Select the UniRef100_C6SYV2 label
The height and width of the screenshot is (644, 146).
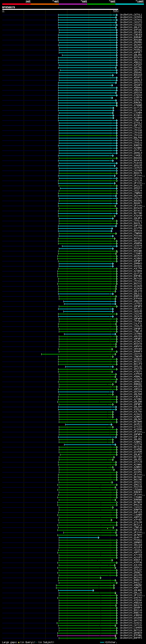[131, 354]
